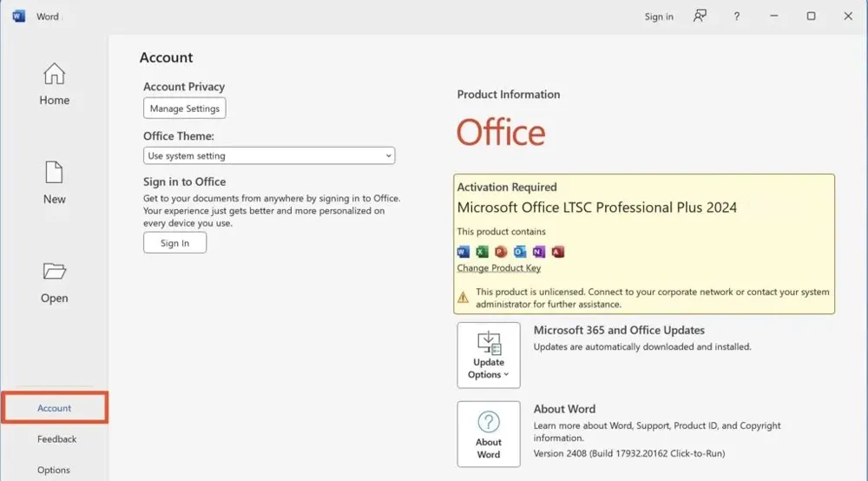Open the folder icon labeled Open
The image size is (868, 481).
click(54, 271)
